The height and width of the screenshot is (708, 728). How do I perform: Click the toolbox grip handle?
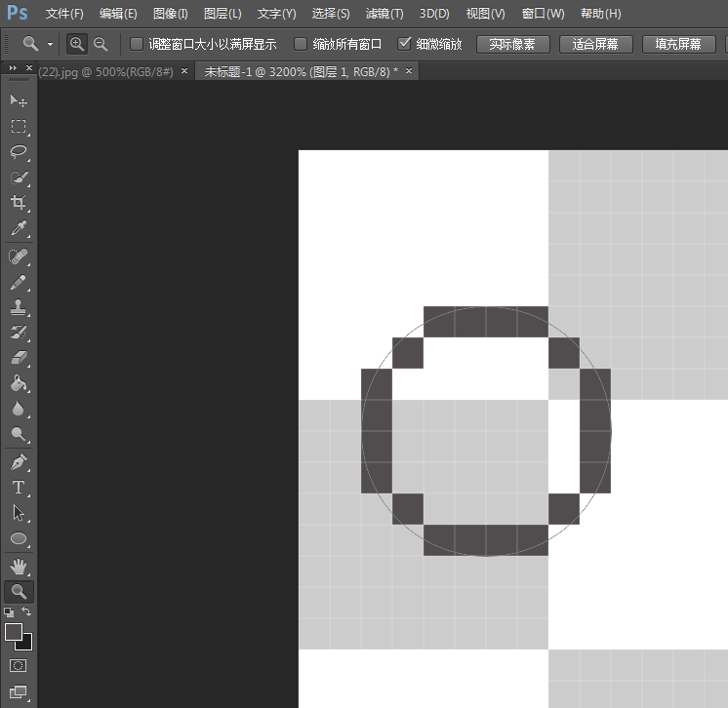coord(19,80)
